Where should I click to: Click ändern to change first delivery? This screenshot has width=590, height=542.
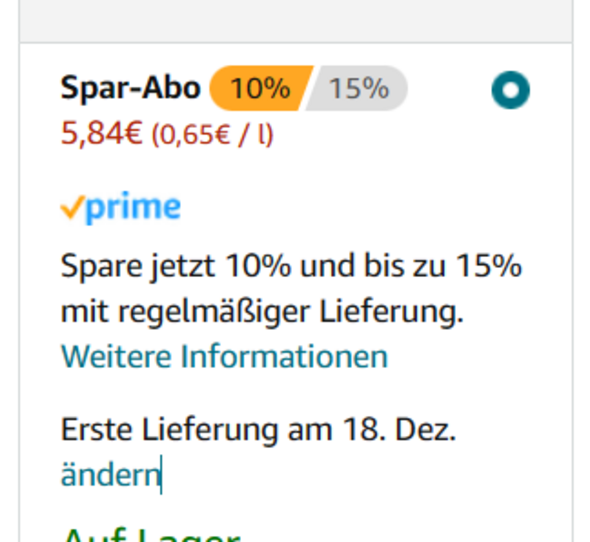click(111, 475)
